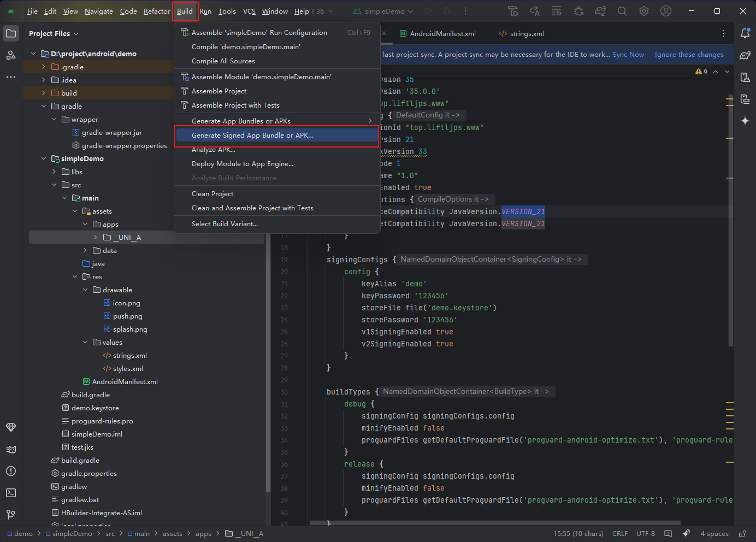Open the Terminal tool window
This screenshot has height=542, width=756.
[x=11, y=493]
